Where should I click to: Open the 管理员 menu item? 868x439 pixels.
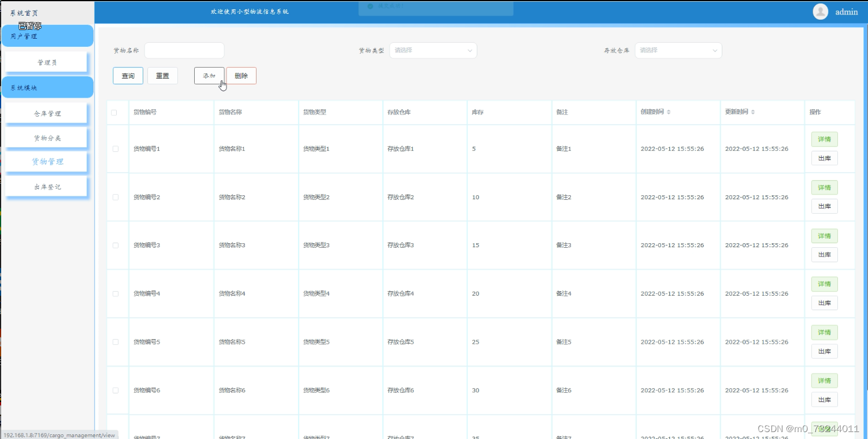(x=47, y=62)
